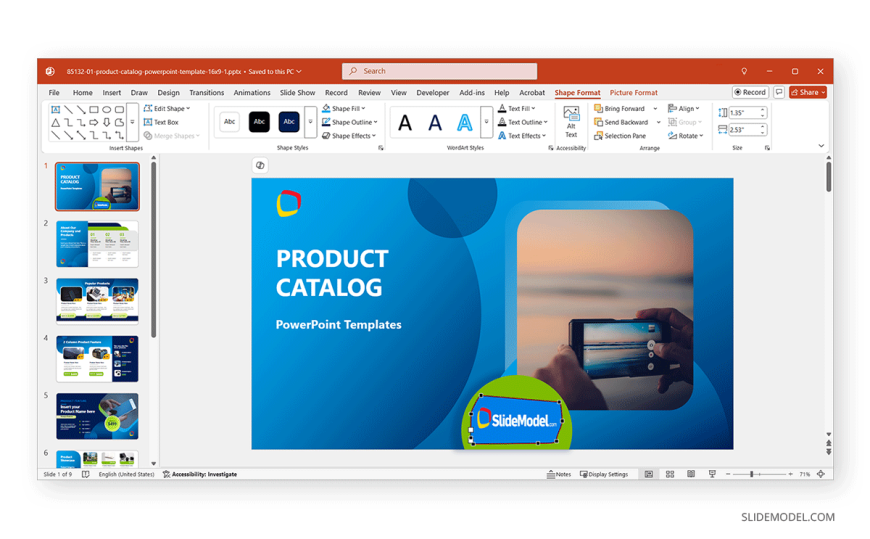This screenshot has height=539, width=870.
Task: Click Bring Forward in the Arrange group
Action: pyautogui.click(x=620, y=108)
